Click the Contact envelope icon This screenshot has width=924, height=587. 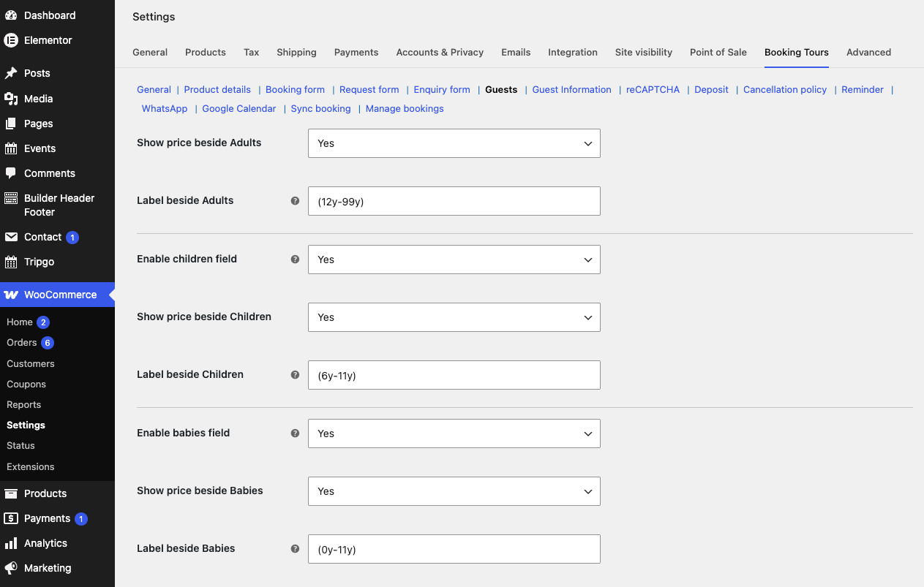pyautogui.click(x=11, y=237)
